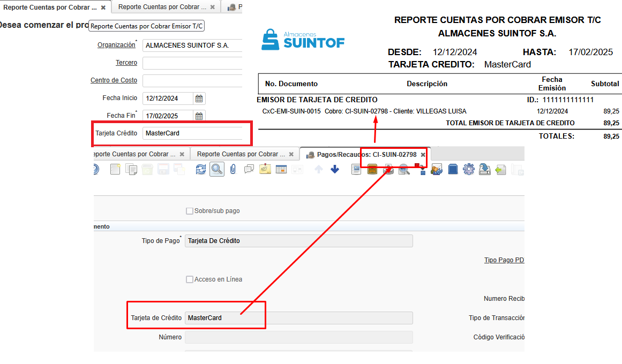
Task: Expand the Tipo de Pago dropdown
Action: click(298, 241)
